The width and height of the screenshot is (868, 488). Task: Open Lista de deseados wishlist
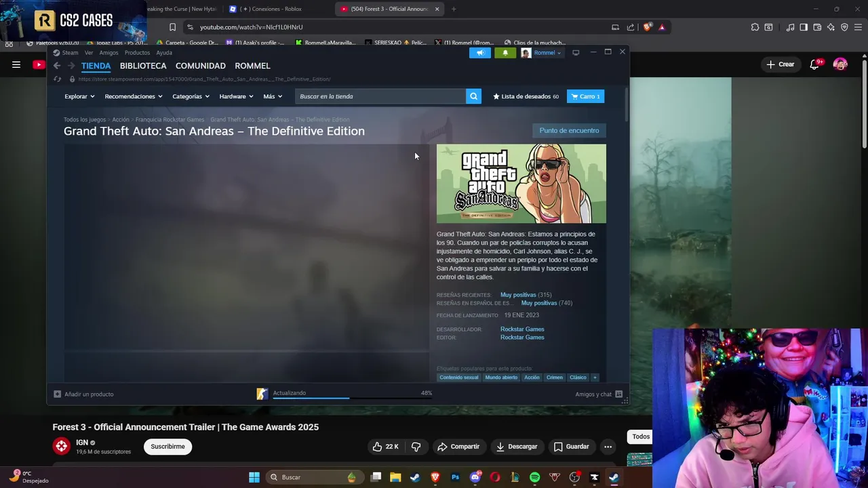(x=526, y=96)
